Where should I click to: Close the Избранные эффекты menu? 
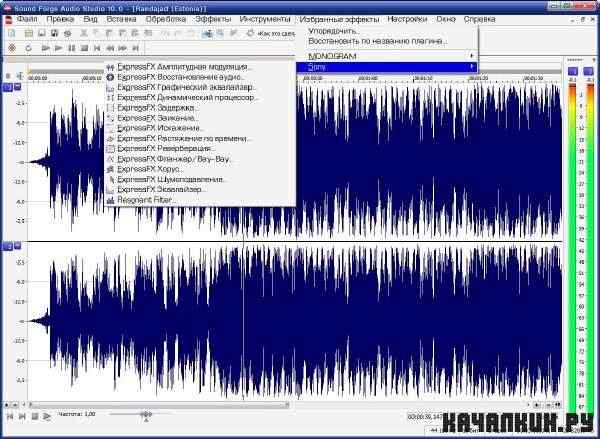[339, 19]
